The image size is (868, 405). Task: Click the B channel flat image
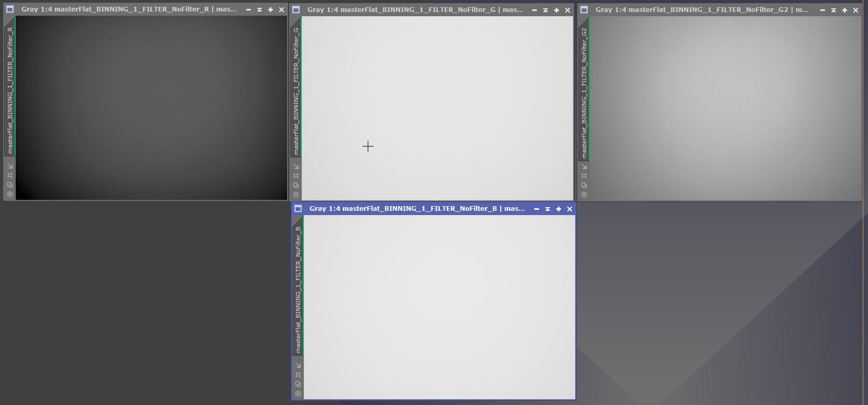[440, 307]
